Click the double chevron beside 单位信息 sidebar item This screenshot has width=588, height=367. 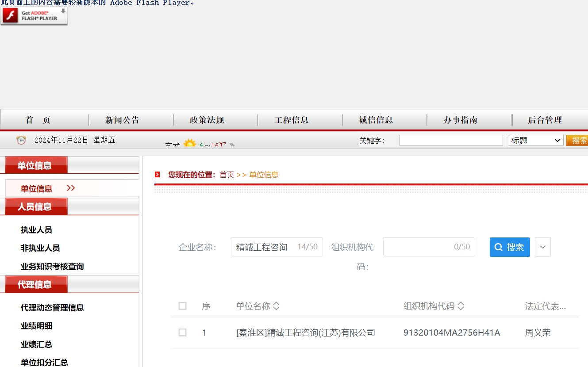(71, 188)
